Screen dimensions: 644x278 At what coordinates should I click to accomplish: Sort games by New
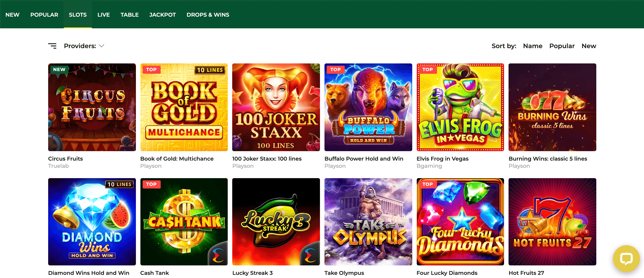[589, 46]
